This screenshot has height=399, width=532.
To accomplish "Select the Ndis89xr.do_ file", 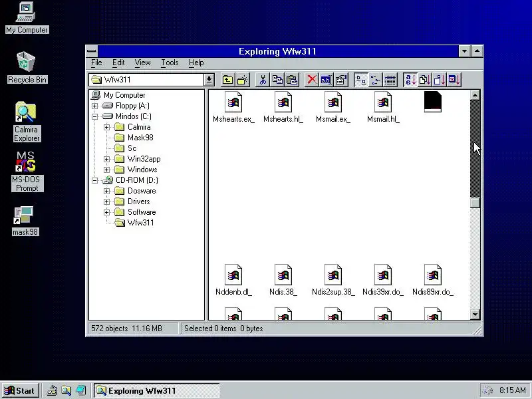I will (x=433, y=280).
